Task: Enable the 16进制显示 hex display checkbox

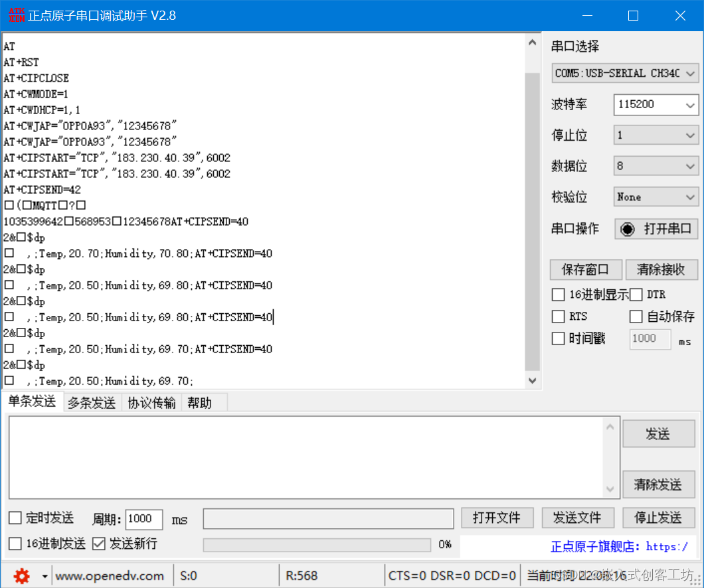Action: click(x=558, y=294)
